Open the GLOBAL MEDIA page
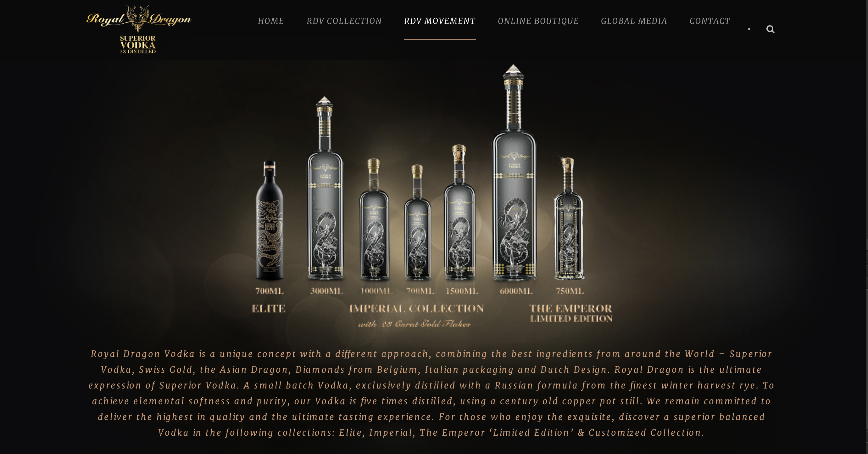The width and height of the screenshot is (868, 454). (634, 21)
